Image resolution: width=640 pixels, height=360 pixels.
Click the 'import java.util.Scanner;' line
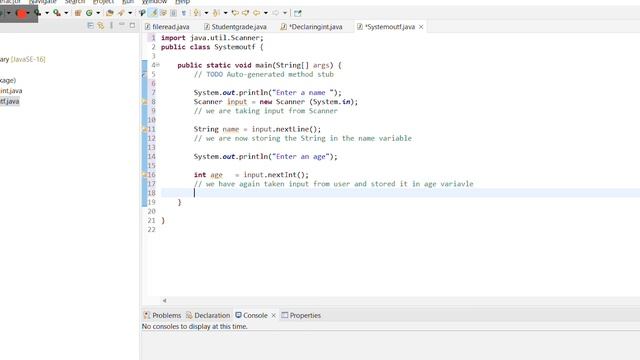[x=212, y=38]
